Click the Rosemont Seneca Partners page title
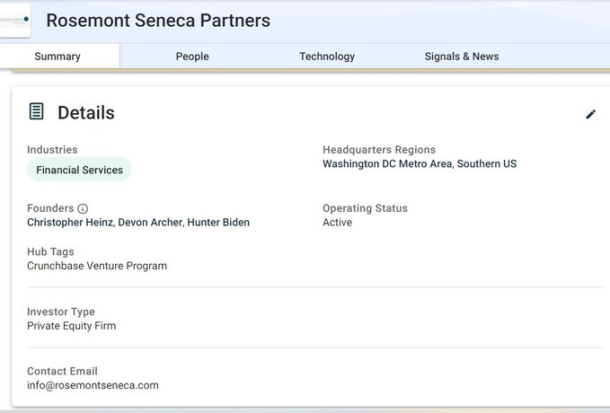The width and height of the screenshot is (610, 413). 158,21
